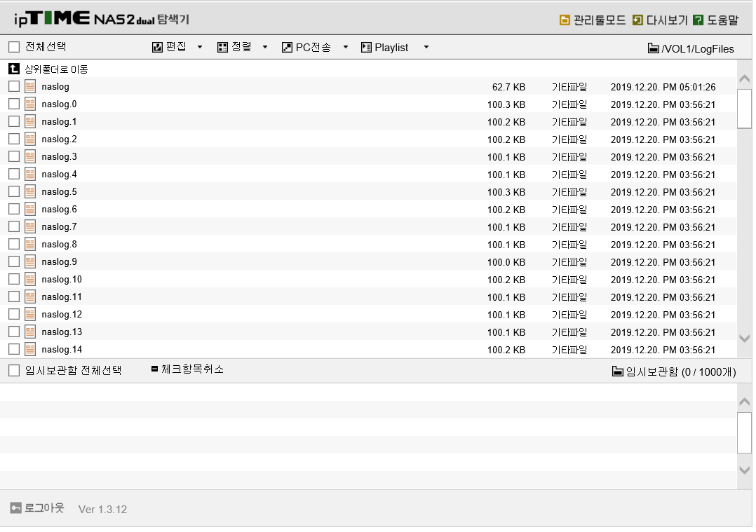Image resolution: width=756 pixels, height=532 pixels.
Task: Click the file icon next to naslog.0
Action: 30,104
